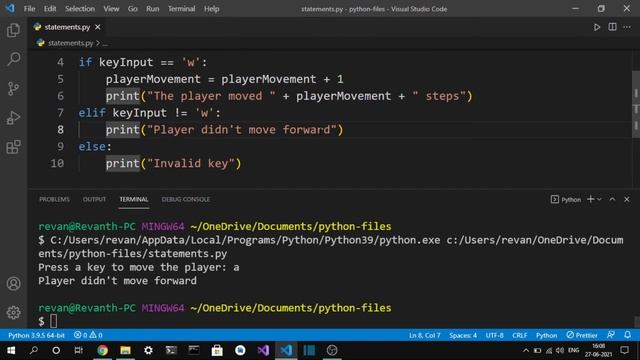Image resolution: width=640 pixels, height=360 pixels.
Task: Open the volume control in system tray
Action: click(x=560, y=350)
